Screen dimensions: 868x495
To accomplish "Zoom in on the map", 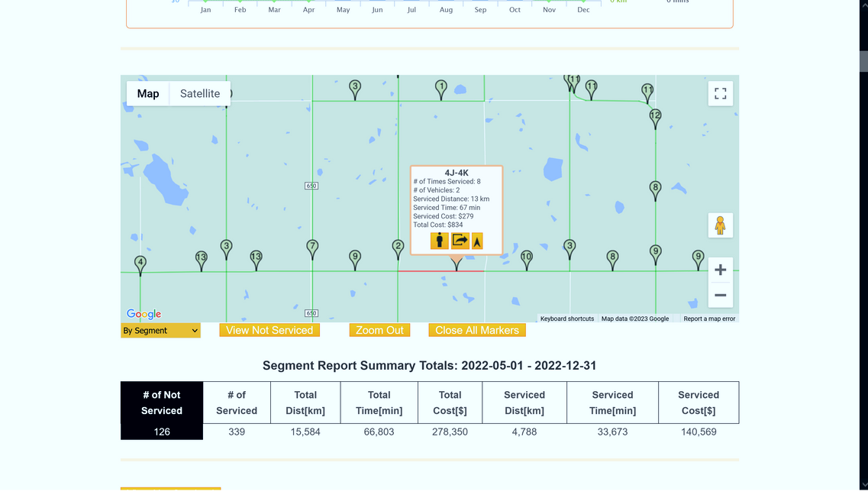I will 720,270.
